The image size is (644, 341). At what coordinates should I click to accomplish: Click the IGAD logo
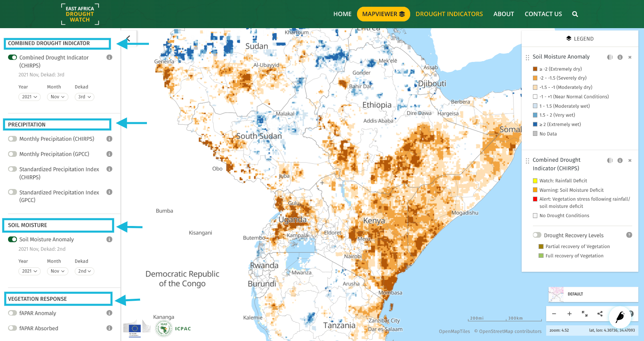[164, 329]
